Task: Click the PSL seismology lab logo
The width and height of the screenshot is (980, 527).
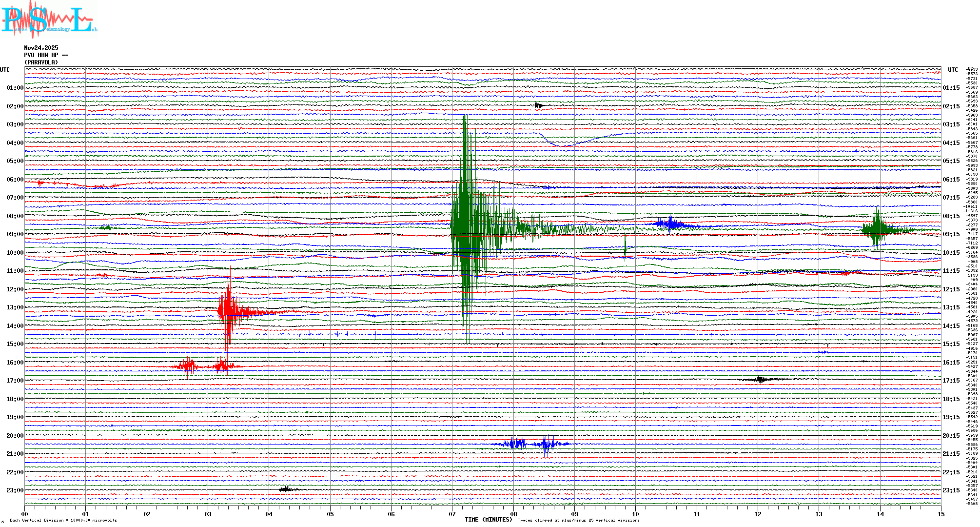Action: (x=49, y=20)
